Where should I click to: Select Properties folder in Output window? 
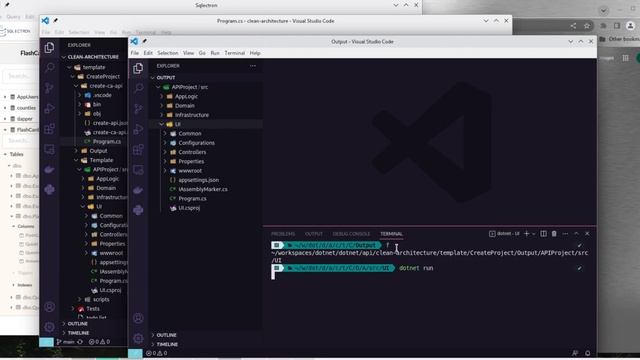tap(191, 162)
